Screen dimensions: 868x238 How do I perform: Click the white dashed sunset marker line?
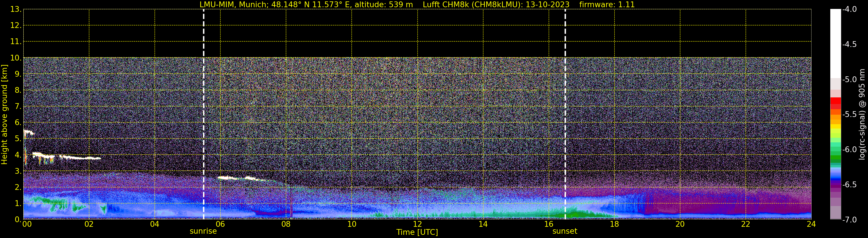tap(565, 114)
